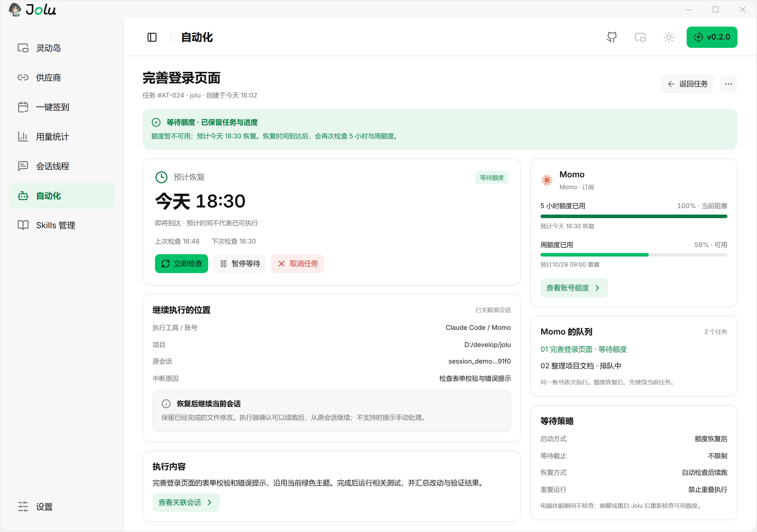Open Skills 管理 in the sidebar
This screenshot has width=757, height=532.
click(x=62, y=226)
